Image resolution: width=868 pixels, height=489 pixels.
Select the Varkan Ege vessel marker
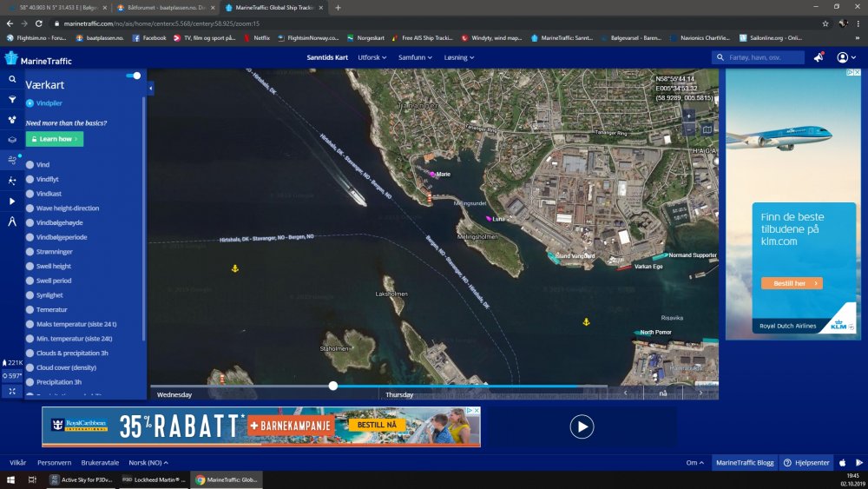tap(624, 268)
